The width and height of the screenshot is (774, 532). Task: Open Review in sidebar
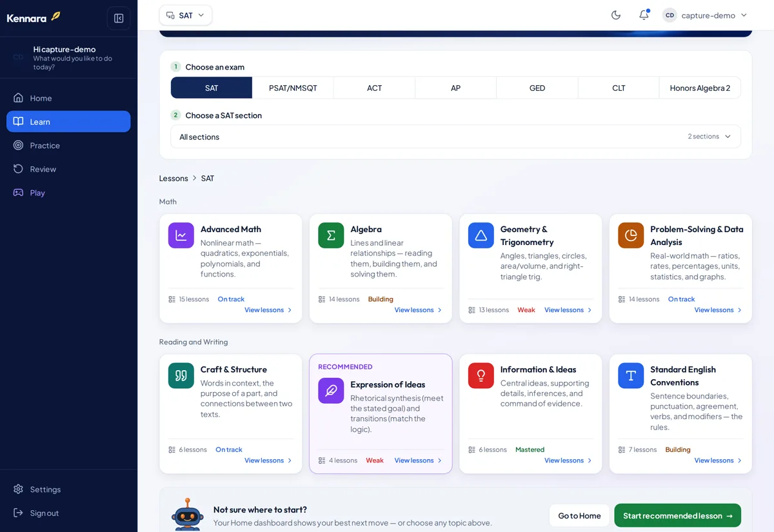click(68, 169)
